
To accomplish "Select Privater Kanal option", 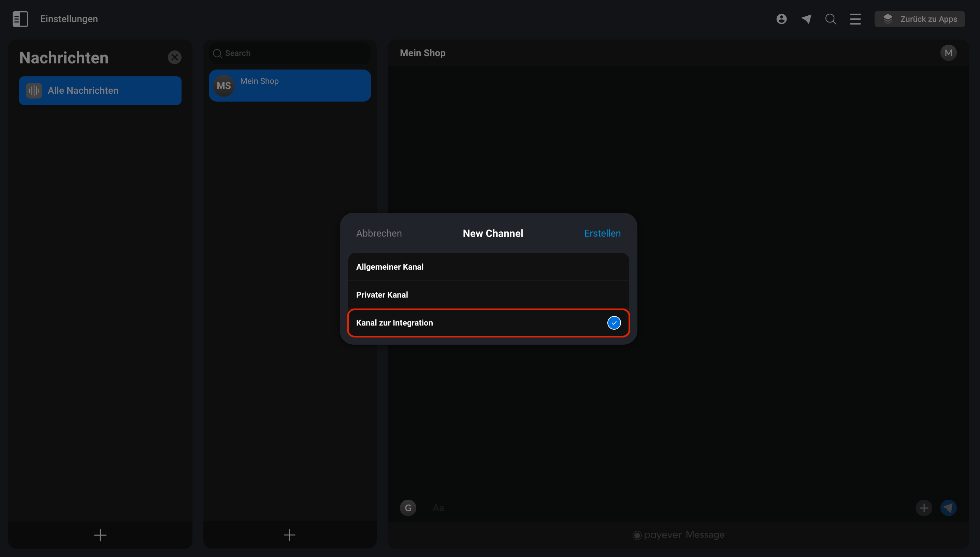I will tap(488, 295).
